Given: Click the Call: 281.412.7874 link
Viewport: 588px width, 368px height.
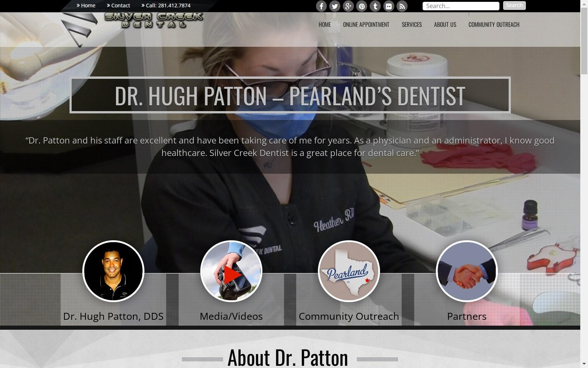Looking at the screenshot, I should point(166,6).
